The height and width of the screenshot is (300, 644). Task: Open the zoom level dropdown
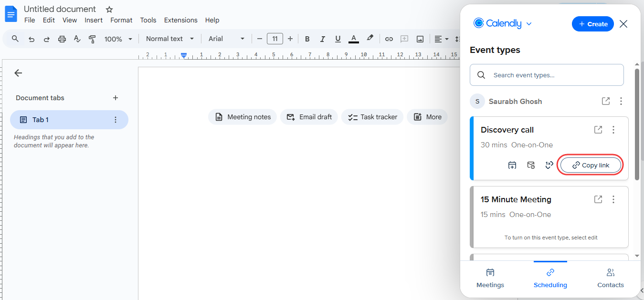pos(118,39)
